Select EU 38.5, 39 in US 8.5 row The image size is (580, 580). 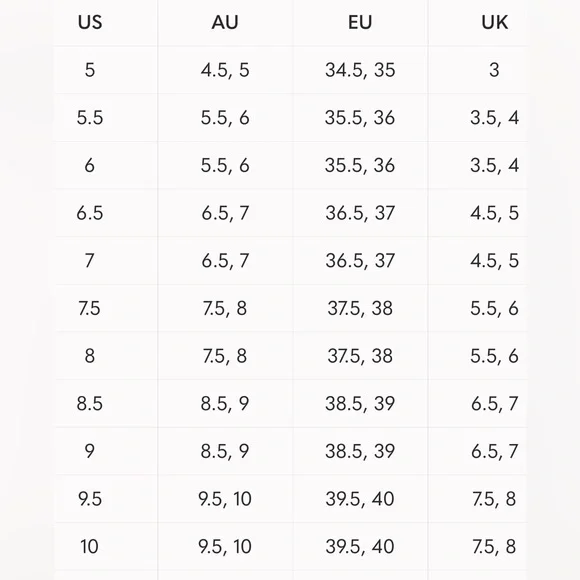(x=360, y=403)
